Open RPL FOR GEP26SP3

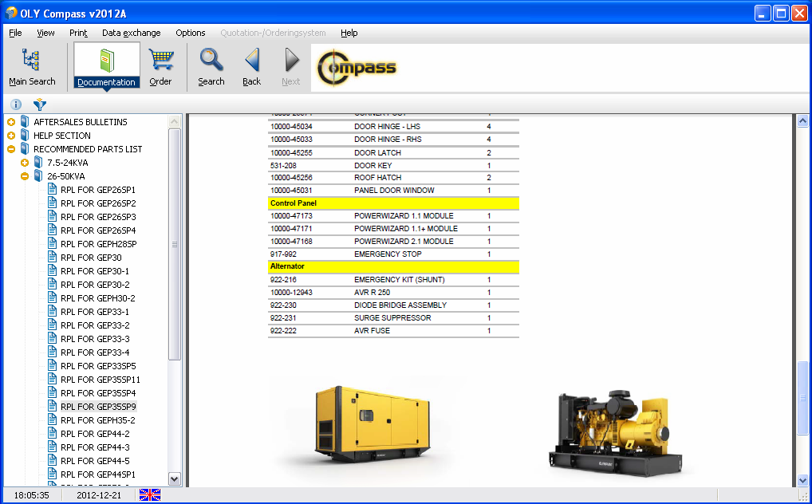(x=98, y=217)
